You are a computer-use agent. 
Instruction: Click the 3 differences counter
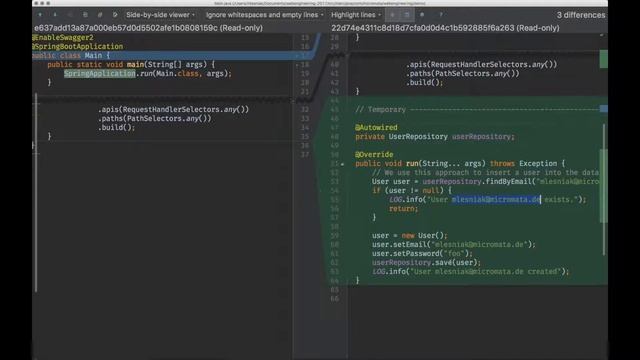point(581,15)
